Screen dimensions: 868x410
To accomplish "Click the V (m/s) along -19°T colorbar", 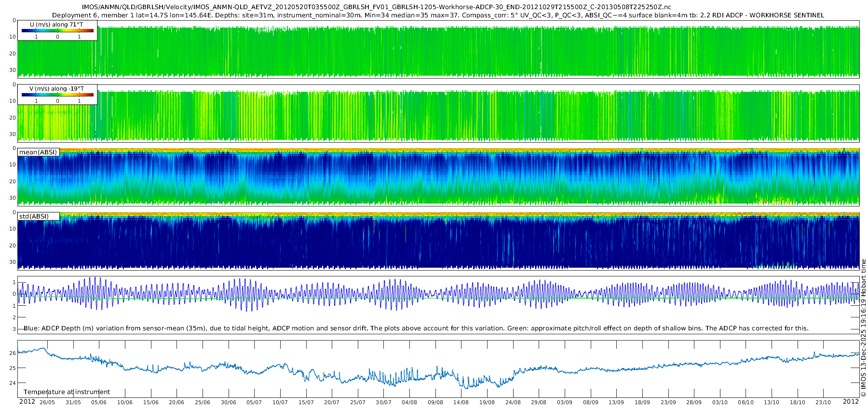I will [x=57, y=95].
